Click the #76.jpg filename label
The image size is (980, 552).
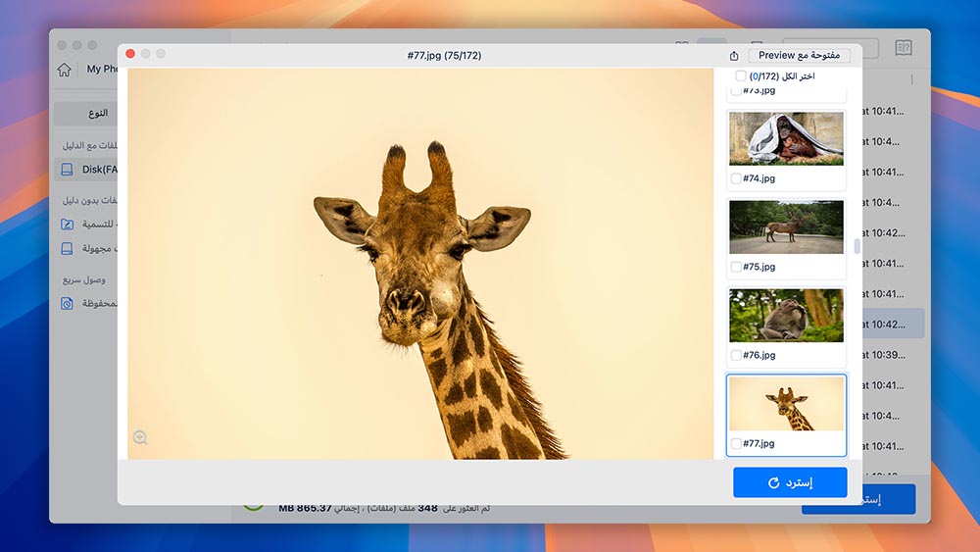tap(759, 355)
